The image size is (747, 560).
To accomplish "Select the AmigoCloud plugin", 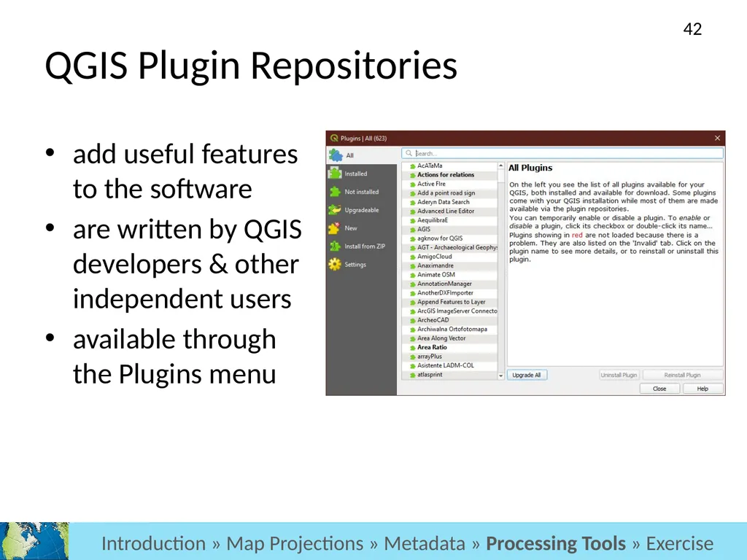I will (x=449, y=256).
